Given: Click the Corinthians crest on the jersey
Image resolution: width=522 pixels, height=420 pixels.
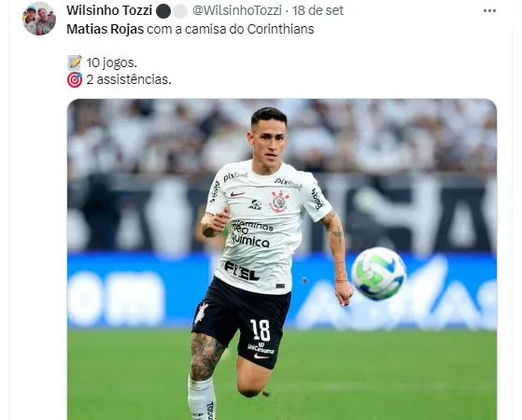Looking at the screenshot, I should (x=279, y=202).
